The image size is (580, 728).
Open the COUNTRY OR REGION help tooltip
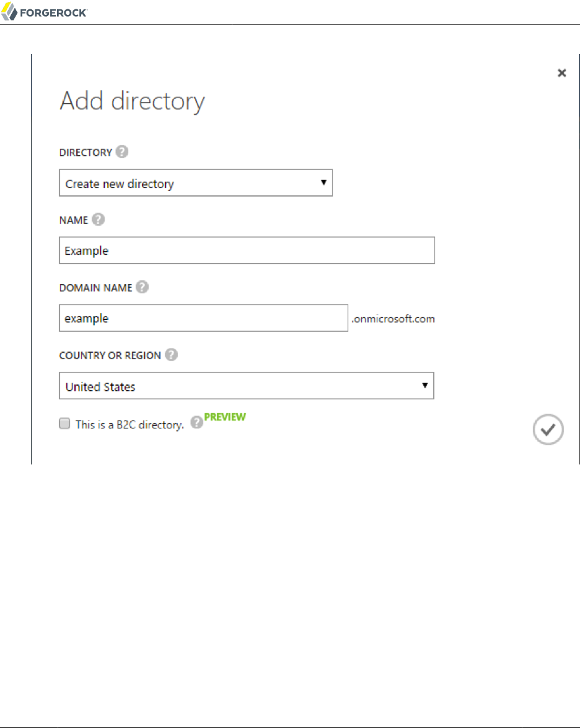click(171, 355)
